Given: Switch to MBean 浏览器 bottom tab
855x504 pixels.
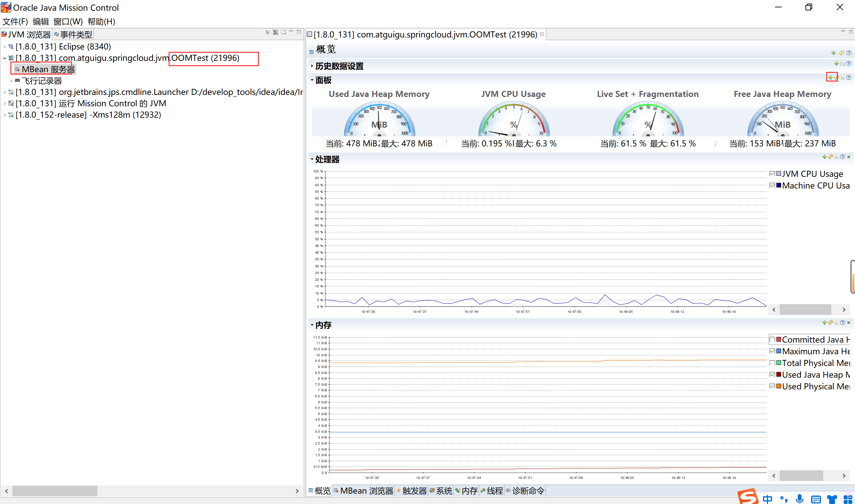Looking at the screenshot, I should tap(363, 491).
